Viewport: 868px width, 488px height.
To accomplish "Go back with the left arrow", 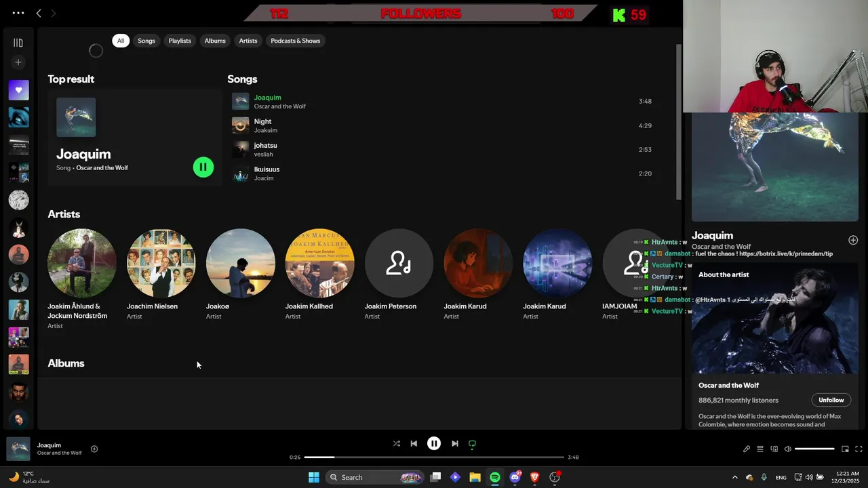I will [x=39, y=13].
